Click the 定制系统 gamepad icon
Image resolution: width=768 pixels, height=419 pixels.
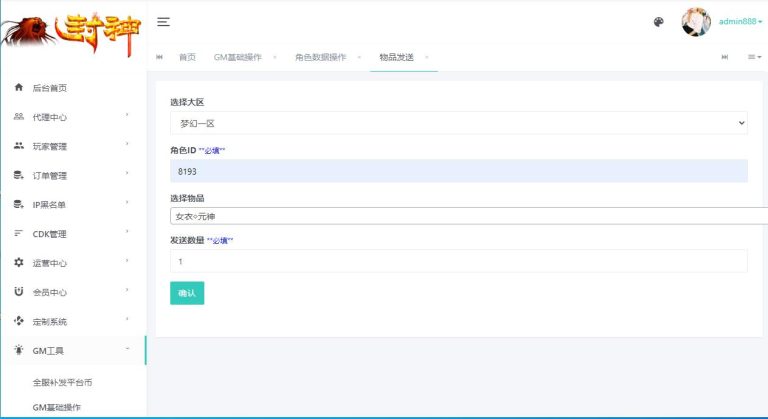coord(18,322)
